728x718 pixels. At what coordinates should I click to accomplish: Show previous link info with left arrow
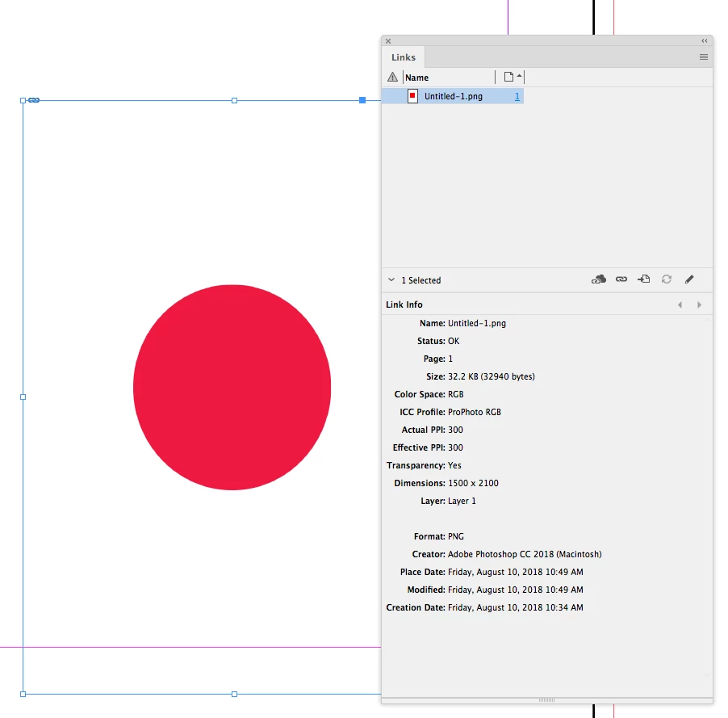click(x=680, y=304)
